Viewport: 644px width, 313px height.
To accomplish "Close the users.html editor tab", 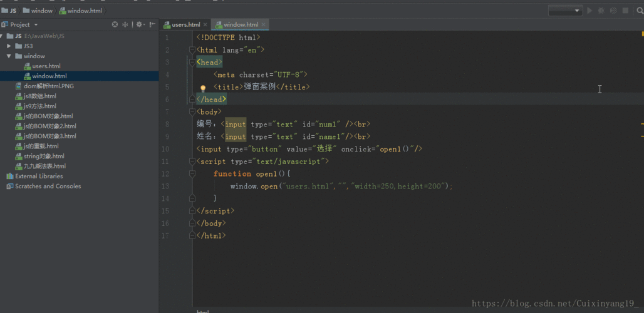I will tap(205, 25).
